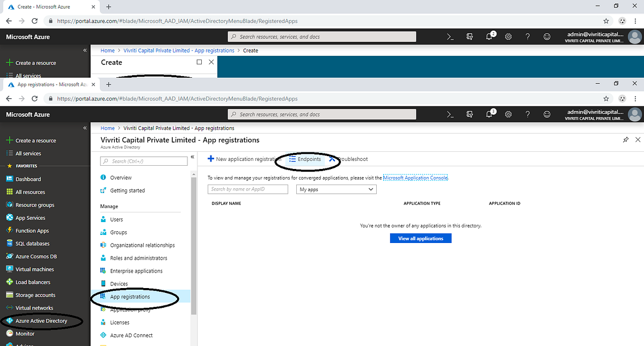Reload page in lower browser window
Image resolution: width=644 pixels, height=346 pixels.
35,99
